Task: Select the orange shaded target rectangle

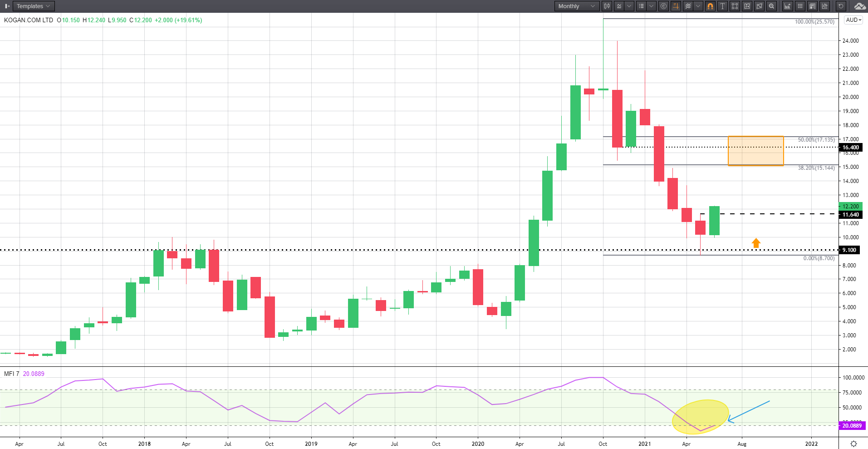Action: click(x=755, y=151)
